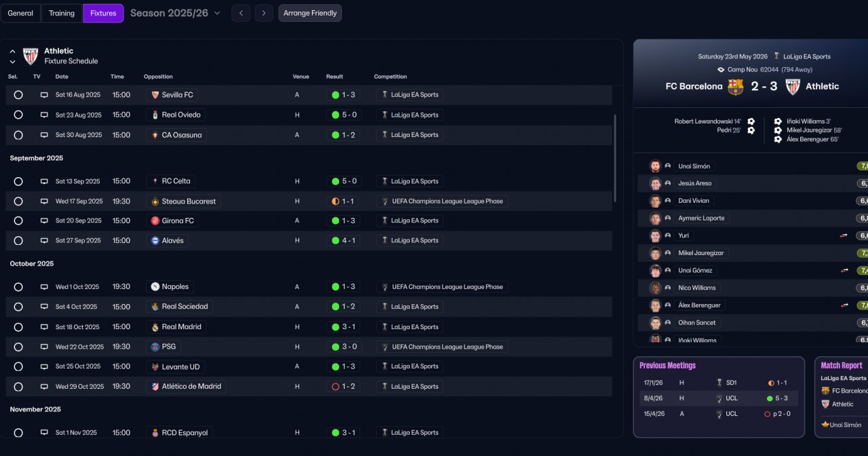Click the FC Barcelona crest in match summary
This screenshot has width=868, height=456.
[735, 87]
